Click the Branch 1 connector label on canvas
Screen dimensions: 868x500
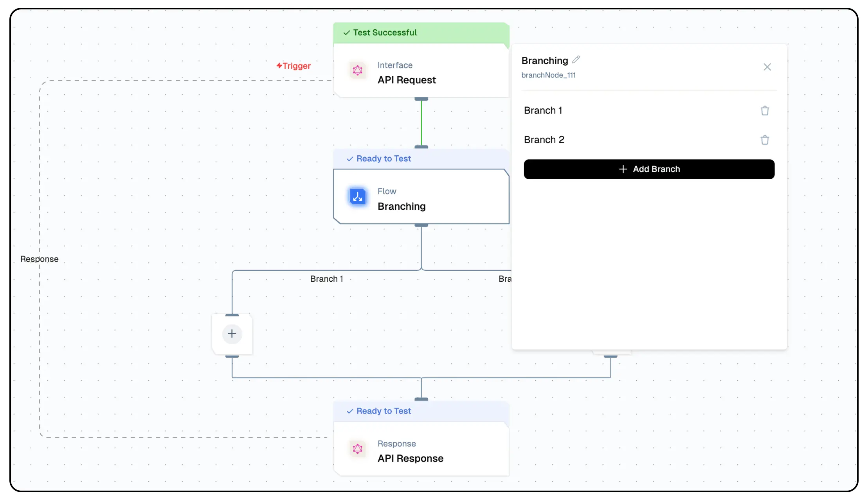(x=326, y=279)
